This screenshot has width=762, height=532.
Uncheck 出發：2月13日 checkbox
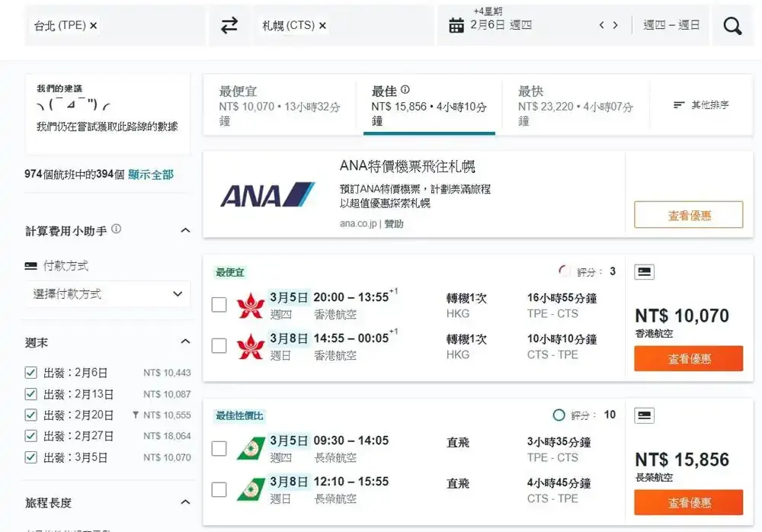point(30,394)
